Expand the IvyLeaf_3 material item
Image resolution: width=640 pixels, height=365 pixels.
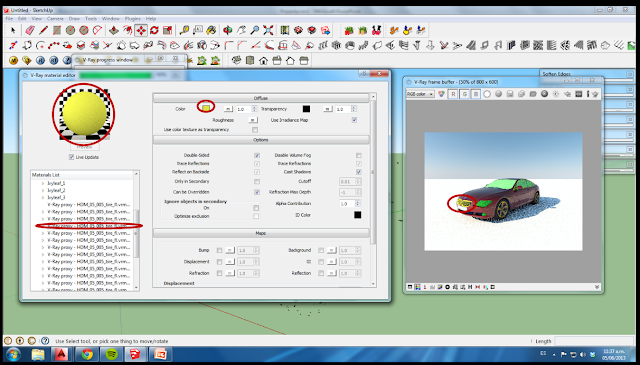click(43, 197)
